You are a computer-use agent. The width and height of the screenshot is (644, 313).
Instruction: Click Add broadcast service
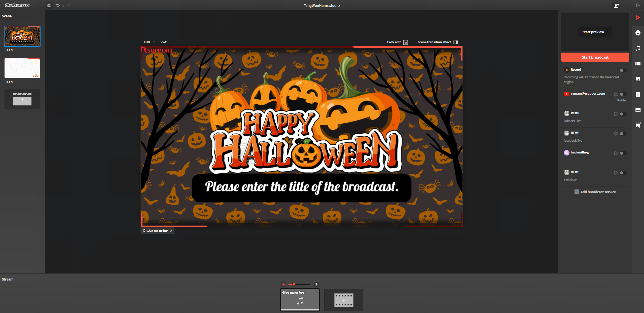pyautogui.click(x=595, y=192)
